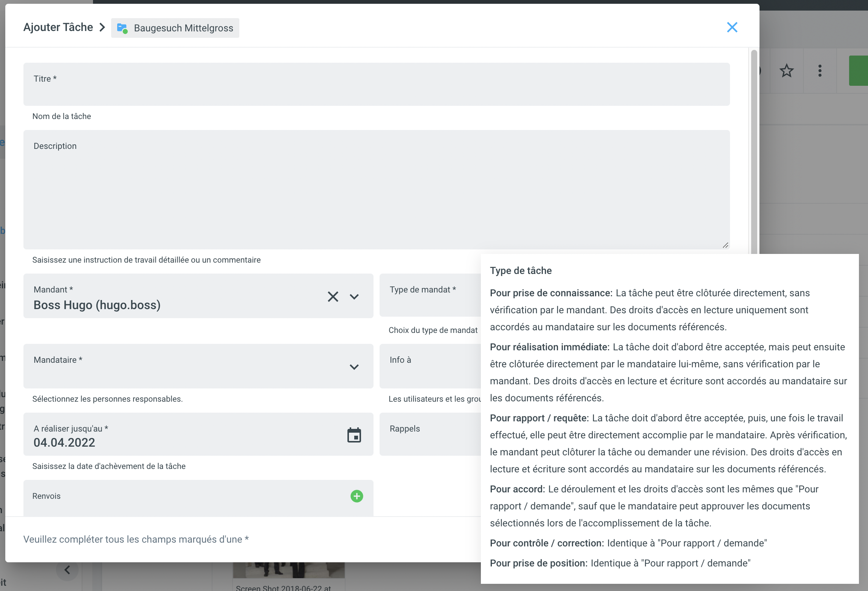Click the Baugesuch Mittelgross folder icon
The image size is (868, 591).
click(x=122, y=28)
